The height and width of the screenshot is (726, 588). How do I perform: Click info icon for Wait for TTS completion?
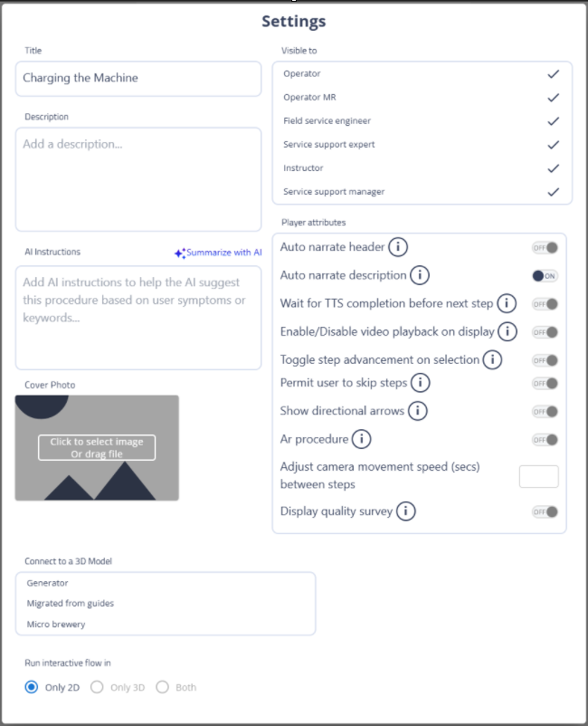[507, 303]
